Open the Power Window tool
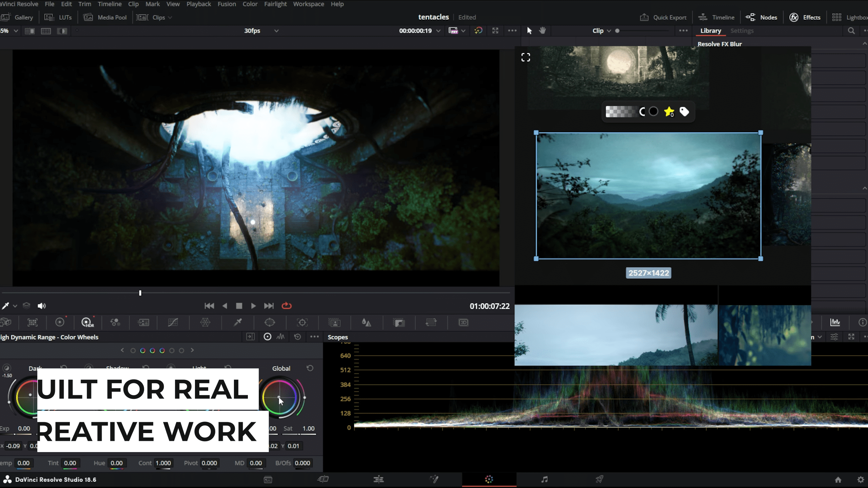 [269, 323]
